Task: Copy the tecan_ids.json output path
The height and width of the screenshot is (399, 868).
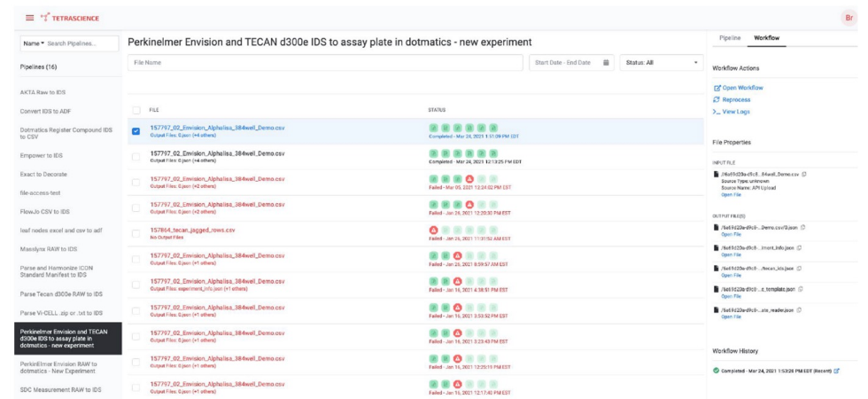Action: [799, 268]
